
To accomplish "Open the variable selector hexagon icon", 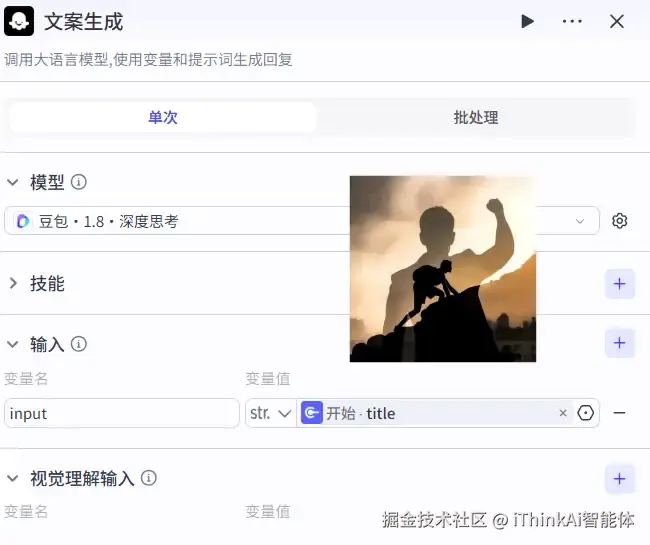I will click(586, 413).
